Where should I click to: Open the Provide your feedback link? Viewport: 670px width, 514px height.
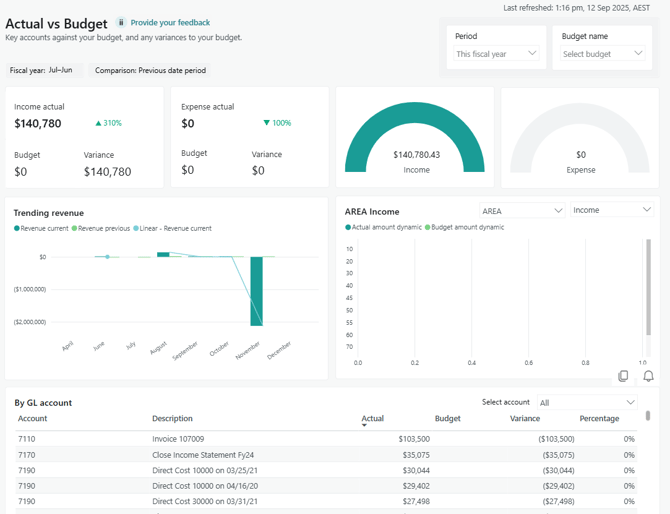170,22
